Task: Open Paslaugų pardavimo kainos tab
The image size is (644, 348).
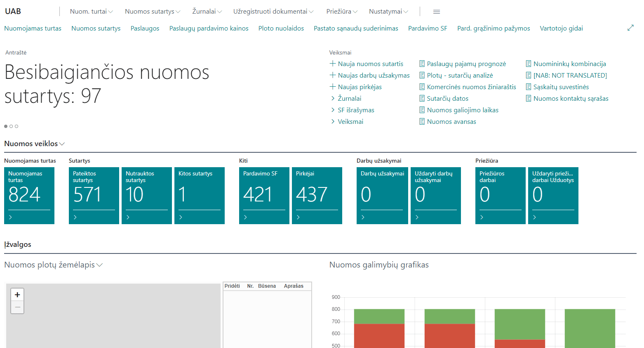Action: click(x=209, y=28)
